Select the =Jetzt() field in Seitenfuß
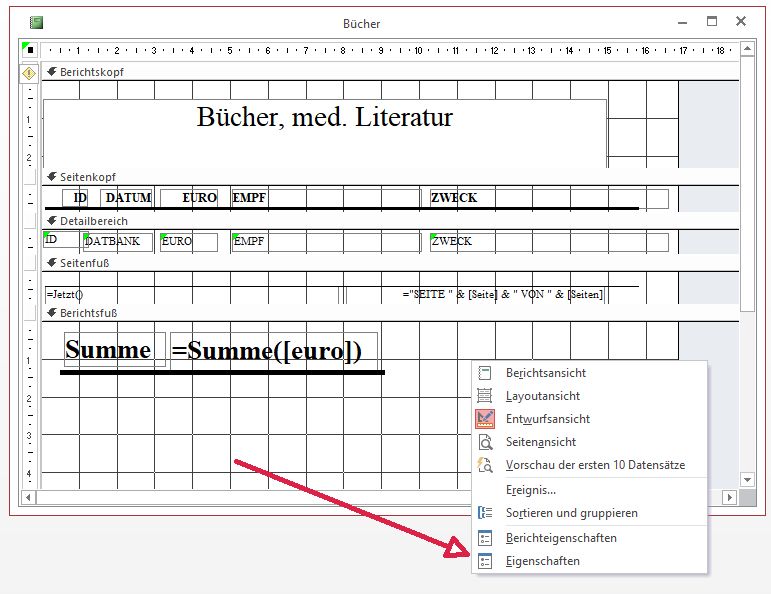 click(x=192, y=295)
